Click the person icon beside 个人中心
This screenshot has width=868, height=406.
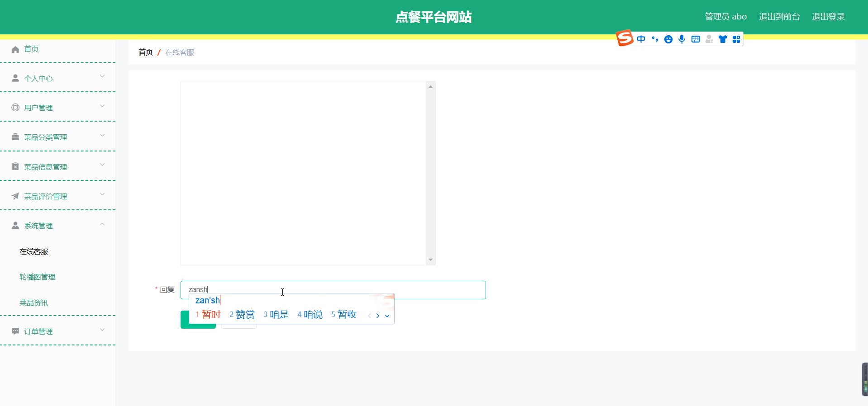[x=15, y=78]
